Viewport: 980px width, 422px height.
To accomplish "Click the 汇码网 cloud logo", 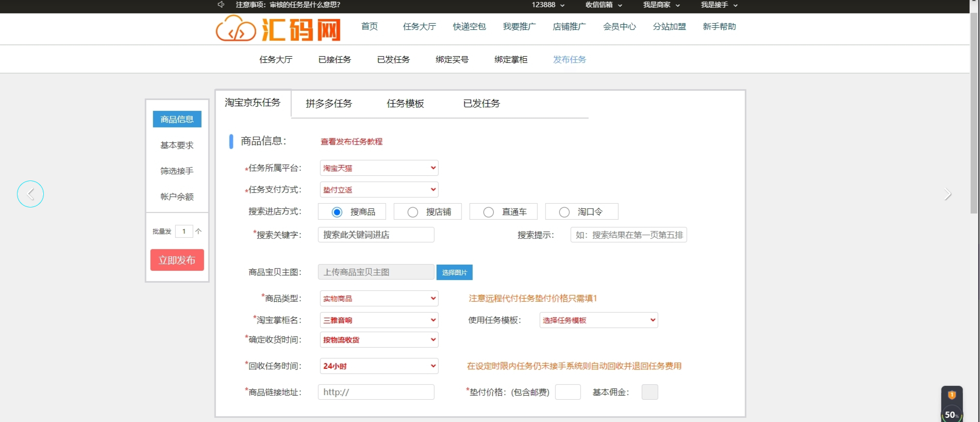I will point(278,28).
